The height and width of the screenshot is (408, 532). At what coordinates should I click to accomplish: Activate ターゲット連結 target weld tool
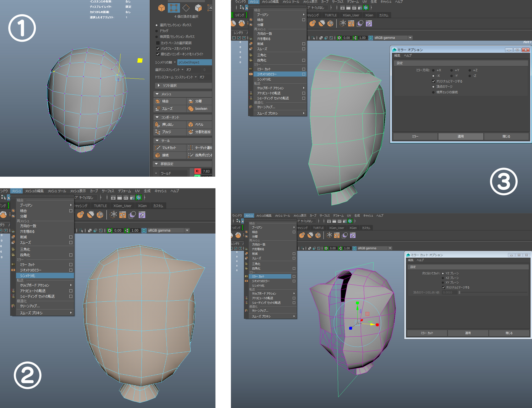tap(199, 148)
